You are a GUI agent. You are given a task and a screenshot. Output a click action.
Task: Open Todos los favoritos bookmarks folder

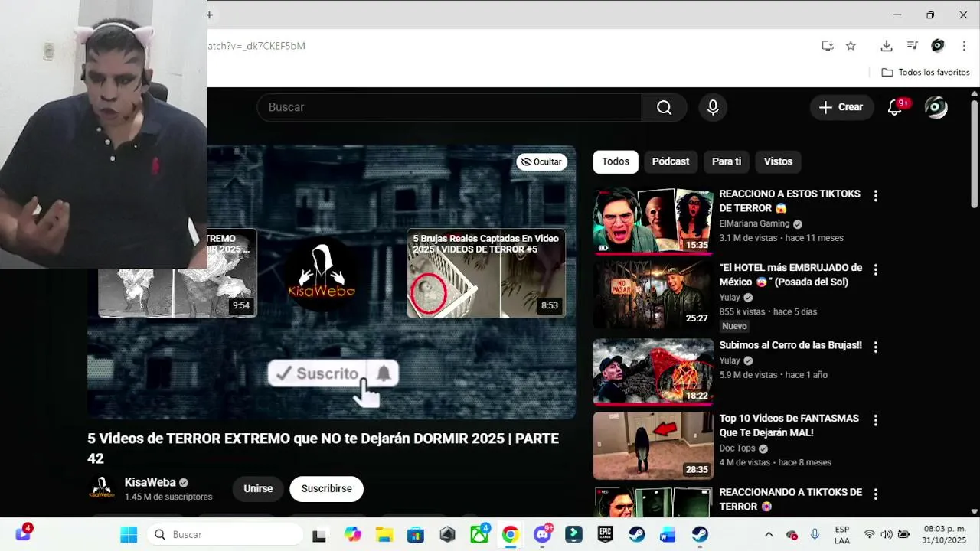[926, 73]
